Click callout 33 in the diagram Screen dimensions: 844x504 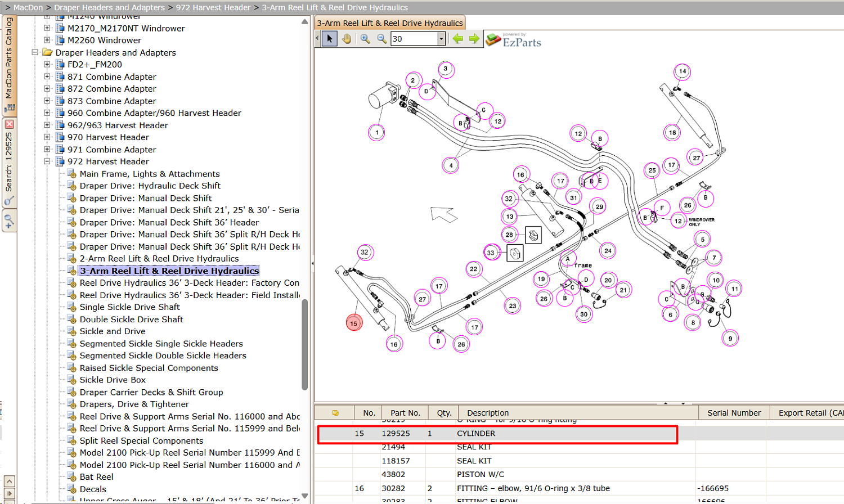(x=491, y=253)
